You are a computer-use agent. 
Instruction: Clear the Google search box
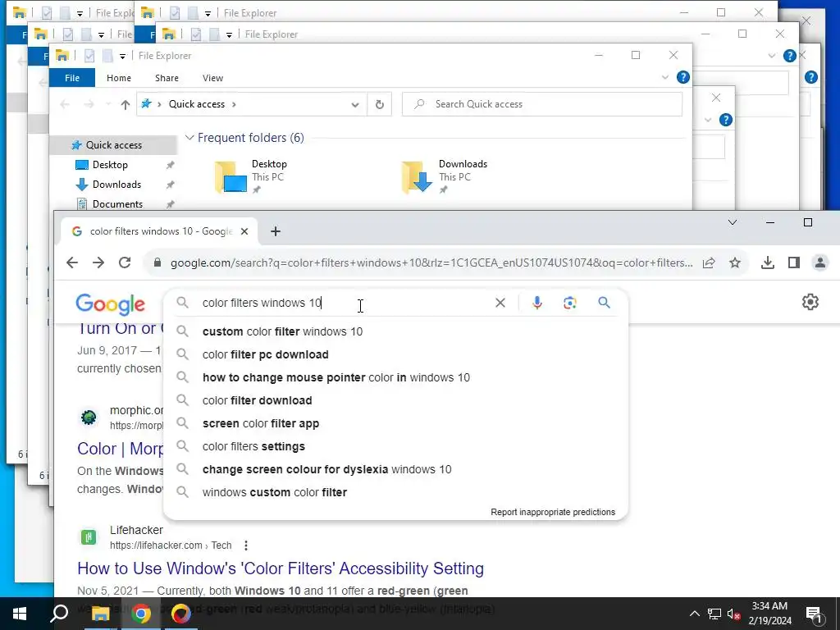point(500,303)
